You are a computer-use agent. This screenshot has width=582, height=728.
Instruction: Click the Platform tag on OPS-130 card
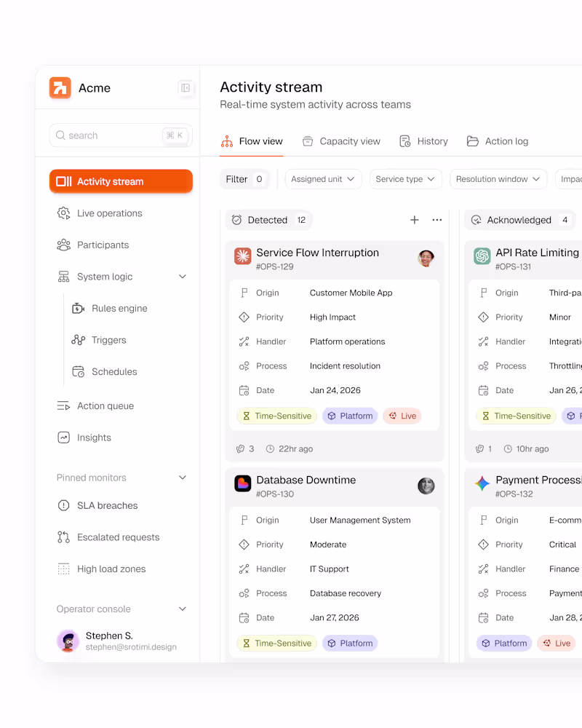click(x=350, y=644)
